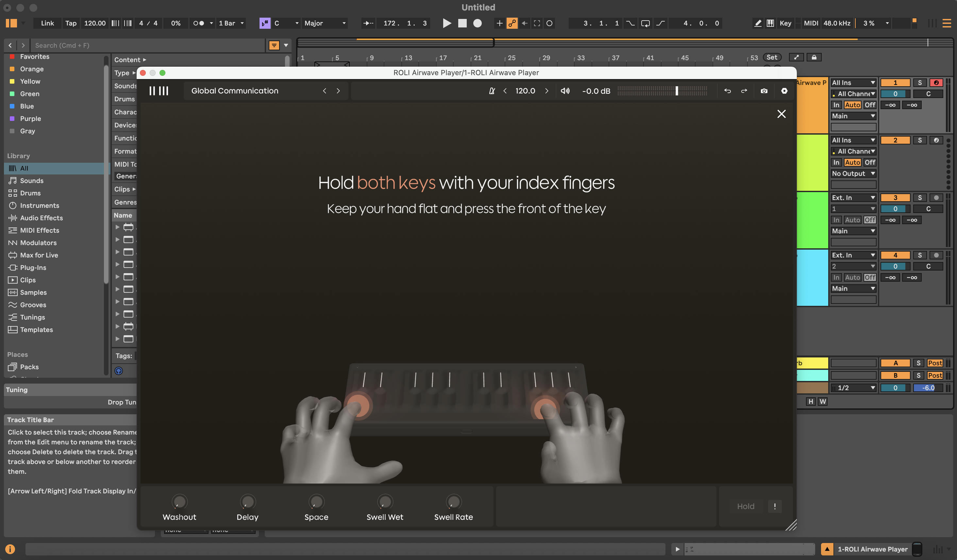This screenshot has height=560, width=957.
Task: Click the Stop button in transport
Action: tap(462, 23)
